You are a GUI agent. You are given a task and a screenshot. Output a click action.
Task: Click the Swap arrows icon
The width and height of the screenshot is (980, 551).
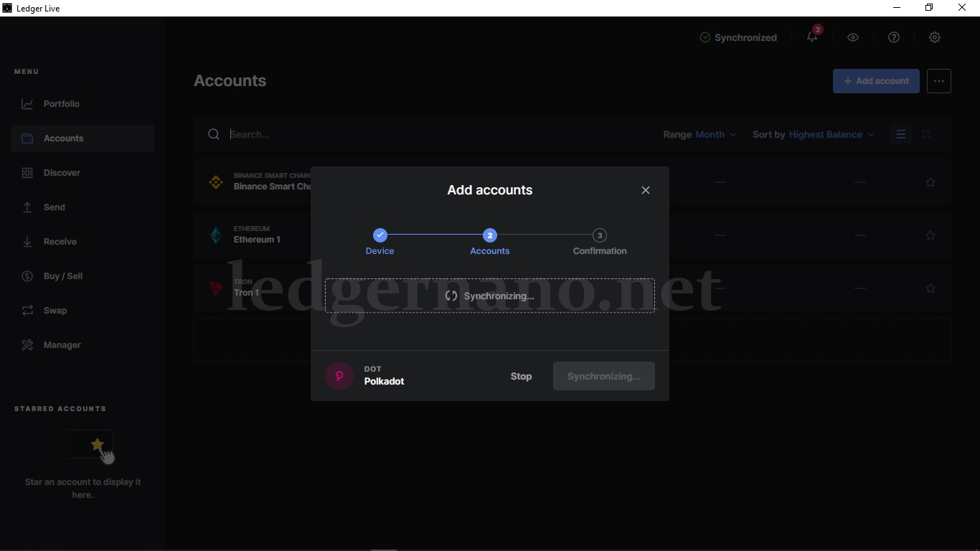(27, 311)
